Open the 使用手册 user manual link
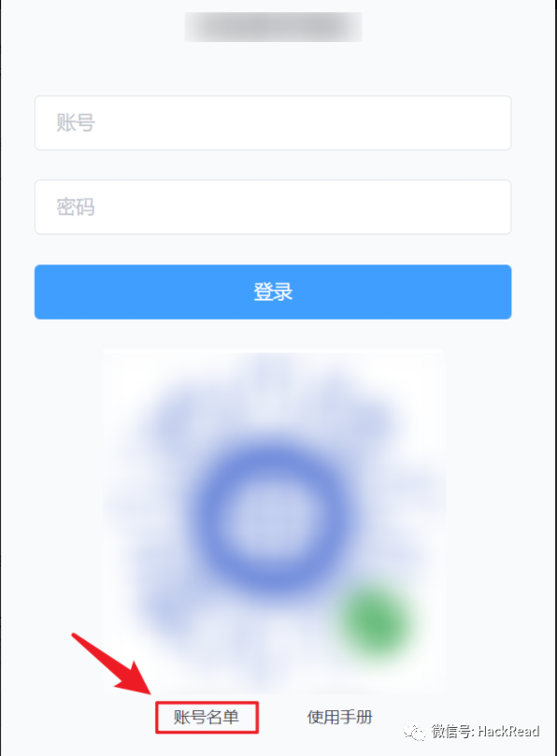The image size is (557, 756). (339, 718)
